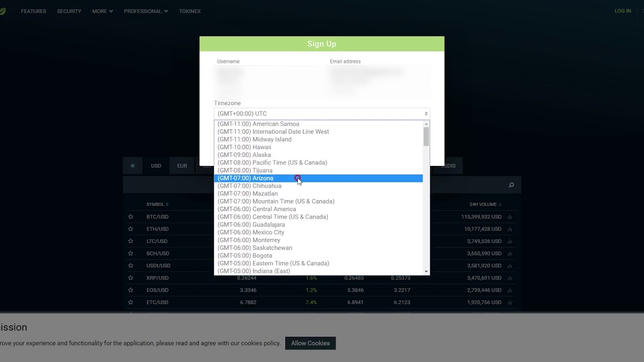Click the search magnifier icon
The width and height of the screenshot is (644, 362).
click(511, 185)
